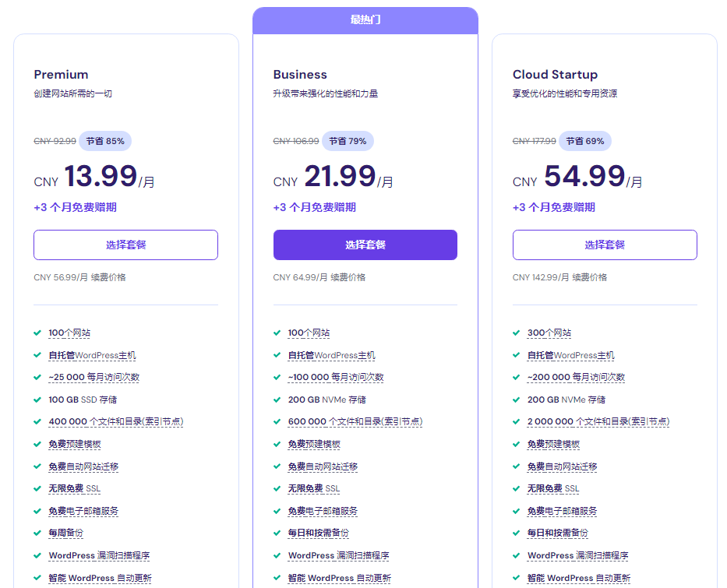Screen dimensions: 727x588
Task: Click Cloud Startup's 智能 WordPress 自动更新 link
Action: pyautogui.click(x=578, y=578)
